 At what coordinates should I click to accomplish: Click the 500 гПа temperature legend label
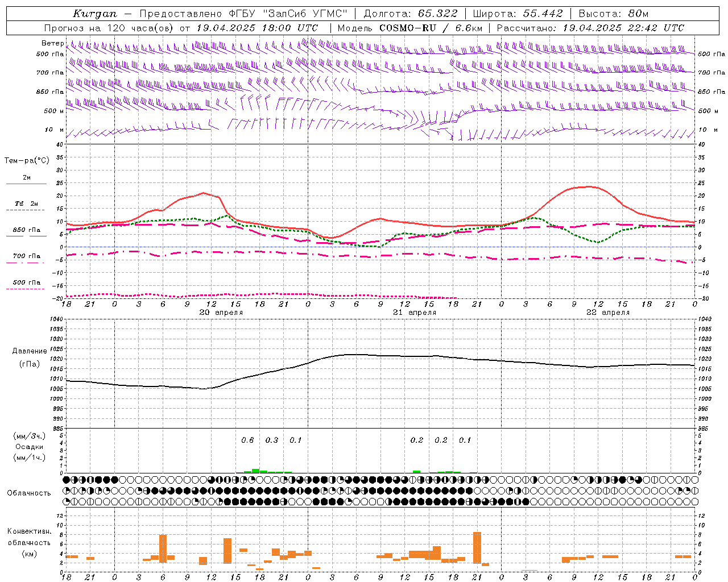click(x=26, y=282)
